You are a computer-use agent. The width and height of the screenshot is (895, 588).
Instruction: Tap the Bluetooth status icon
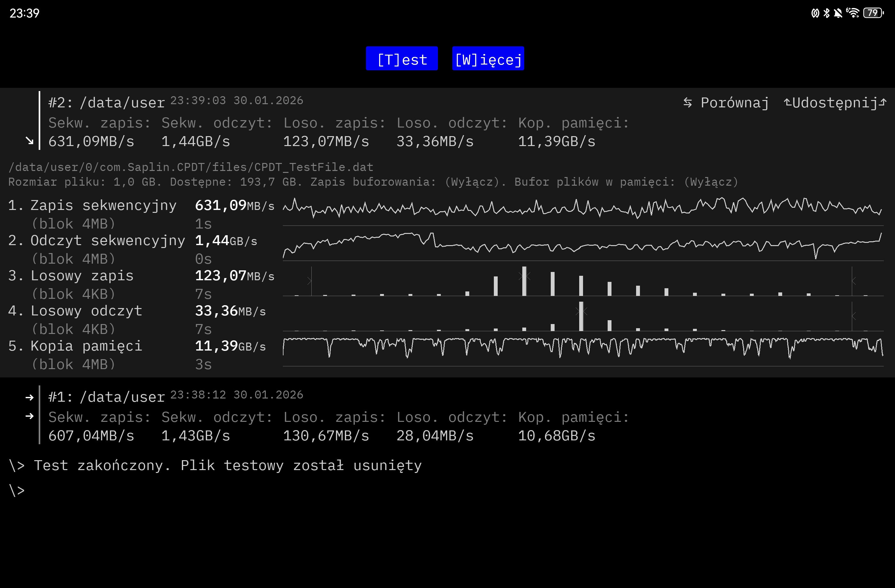pyautogui.click(x=827, y=13)
